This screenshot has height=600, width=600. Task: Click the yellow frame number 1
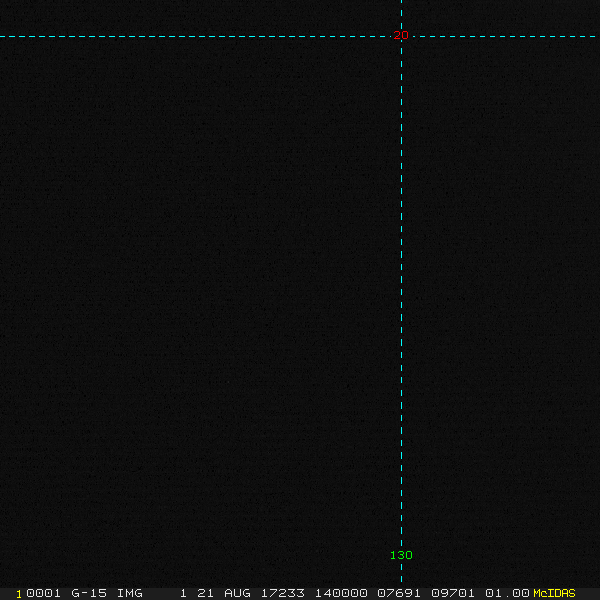click(19, 594)
